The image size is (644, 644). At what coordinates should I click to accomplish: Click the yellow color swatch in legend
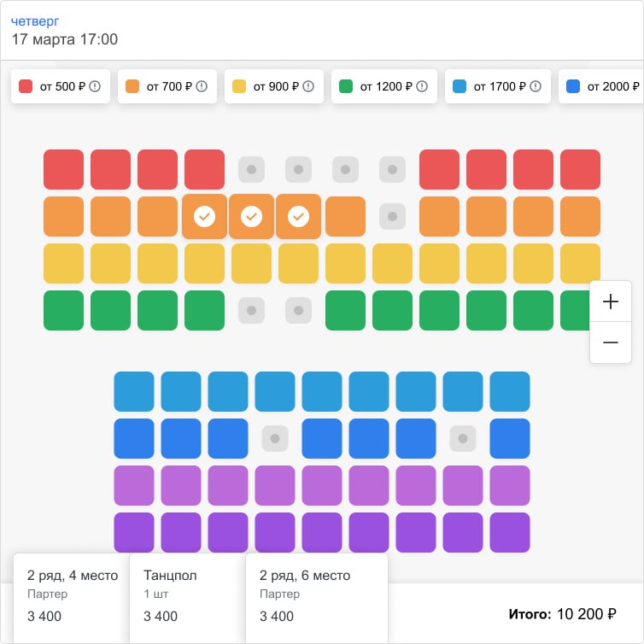click(239, 86)
